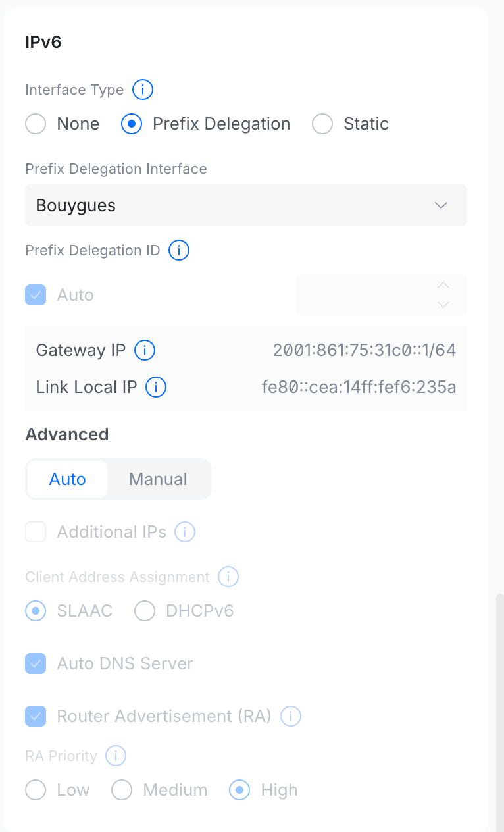This screenshot has width=504, height=832.
Task: Click the Interface Type info icon
Action: point(143,90)
